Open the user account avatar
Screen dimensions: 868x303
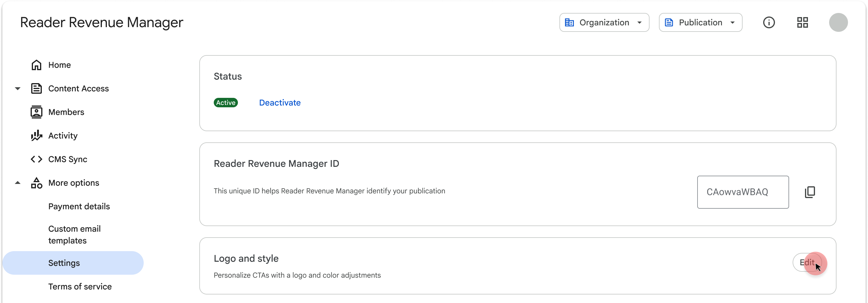pyautogui.click(x=838, y=23)
